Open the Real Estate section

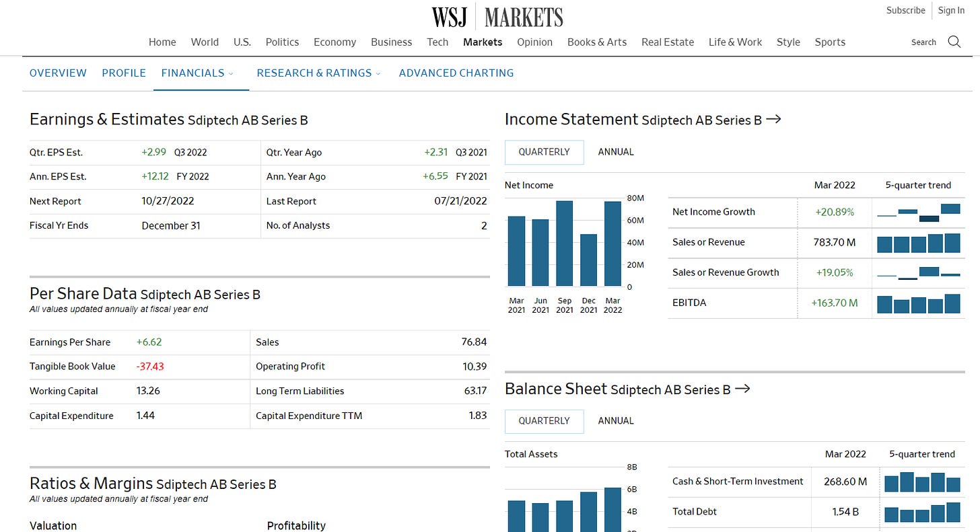pyautogui.click(x=668, y=42)
